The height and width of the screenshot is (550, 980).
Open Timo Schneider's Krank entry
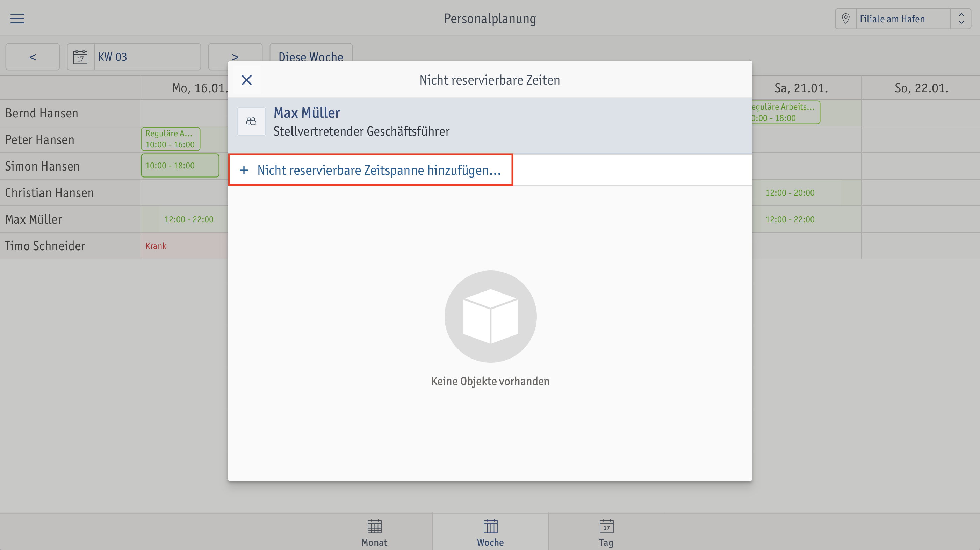pos(184,246)
